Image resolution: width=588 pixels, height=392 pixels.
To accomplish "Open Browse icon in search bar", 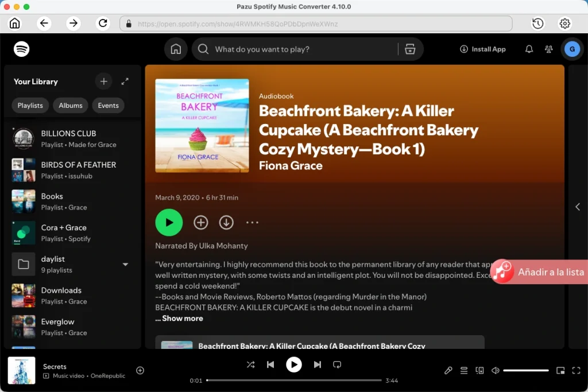I will click(410, 49).
